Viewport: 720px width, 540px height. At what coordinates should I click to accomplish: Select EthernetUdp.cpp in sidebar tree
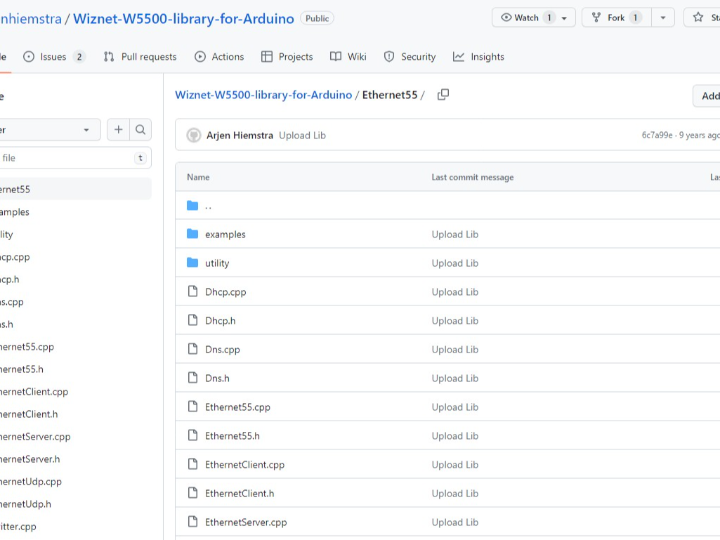pyautogui.click(x=31, y=482)
